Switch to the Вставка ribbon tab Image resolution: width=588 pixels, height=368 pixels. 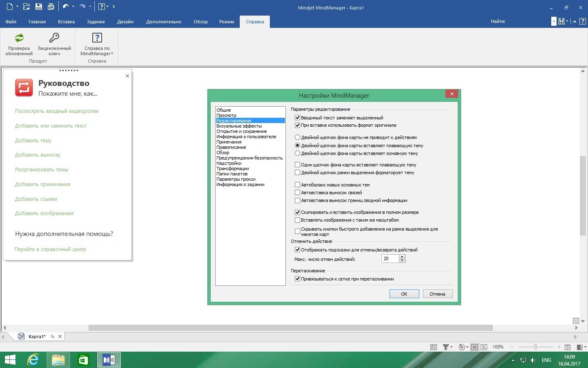pos(66,22)
